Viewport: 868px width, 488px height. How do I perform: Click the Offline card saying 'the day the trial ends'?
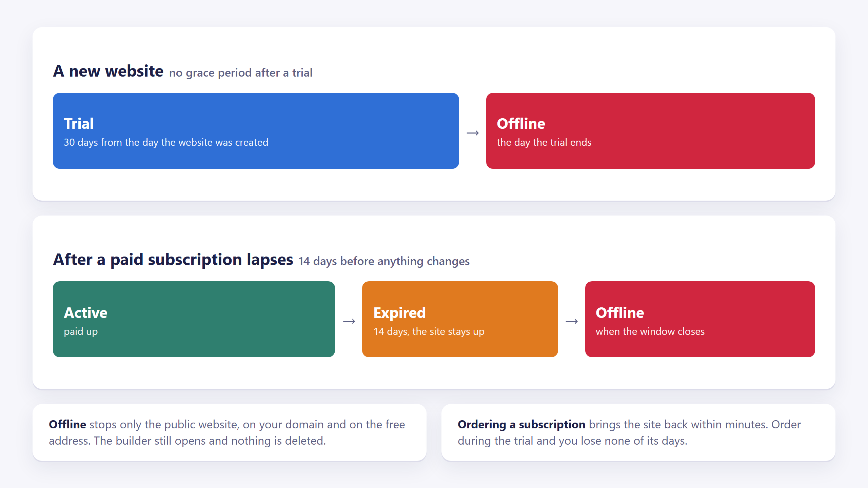point(650,131)
